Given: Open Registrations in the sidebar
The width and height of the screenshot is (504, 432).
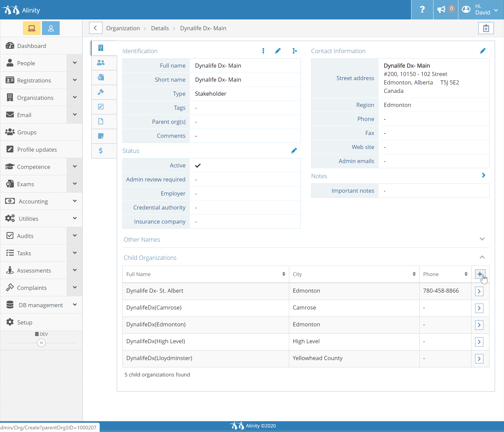Looking at the screenshot, I should coord(34,80).
